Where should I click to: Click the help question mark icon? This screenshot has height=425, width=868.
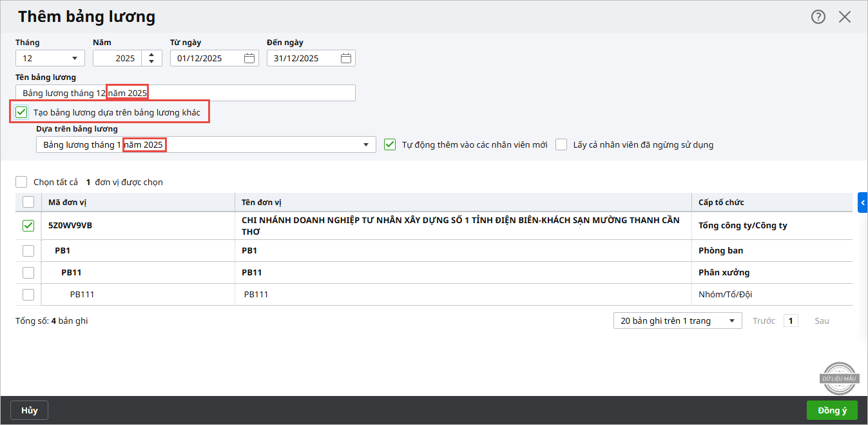pos(818,17)
